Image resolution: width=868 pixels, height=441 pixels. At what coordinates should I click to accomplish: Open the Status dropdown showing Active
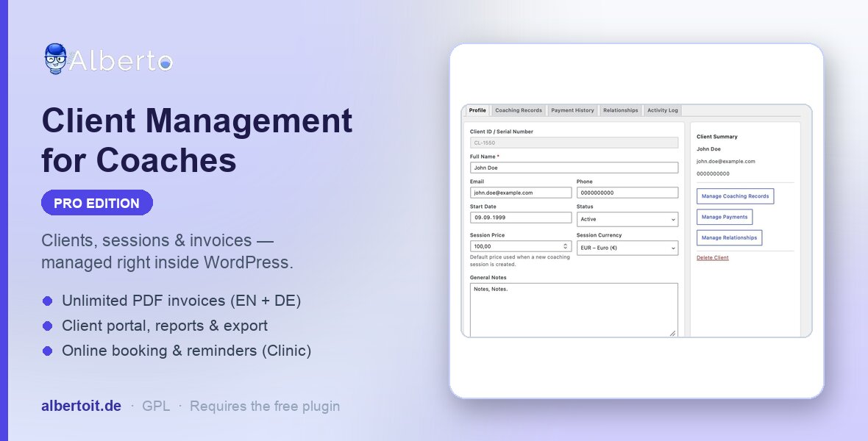[x=627, y=219]
